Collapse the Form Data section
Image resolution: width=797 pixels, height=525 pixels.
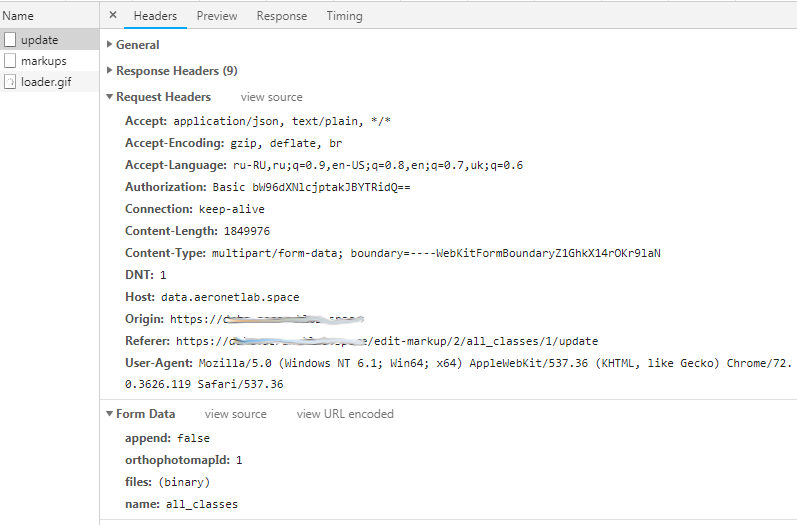click(x=109, y=414)
